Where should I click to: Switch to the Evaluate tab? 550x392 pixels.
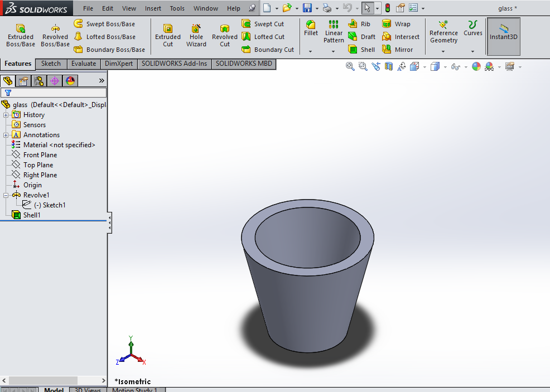point(84,64)
